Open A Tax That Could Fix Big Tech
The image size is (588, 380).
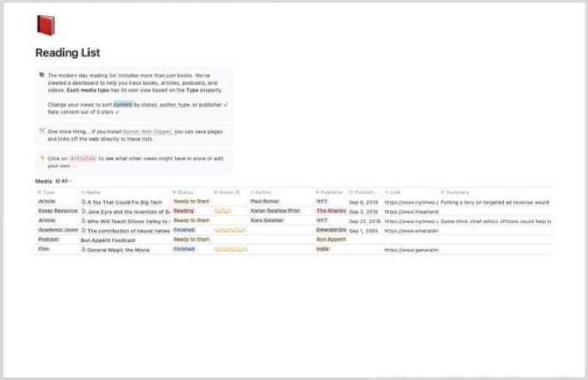(124, 202)
